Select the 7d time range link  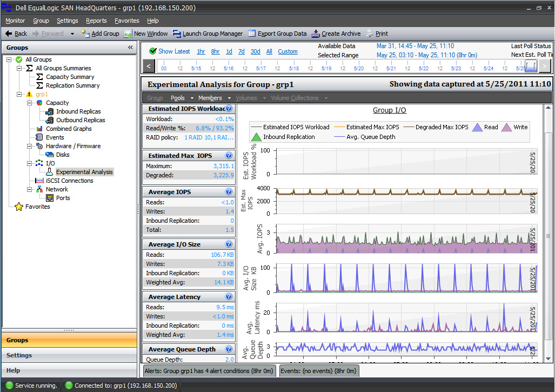(x=242, y=51)
